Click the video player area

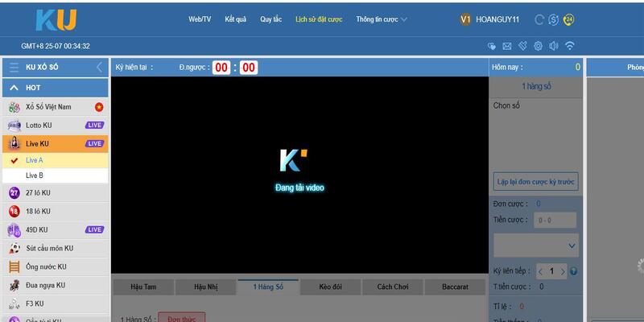pyautogui.click(x=299, y=175)
